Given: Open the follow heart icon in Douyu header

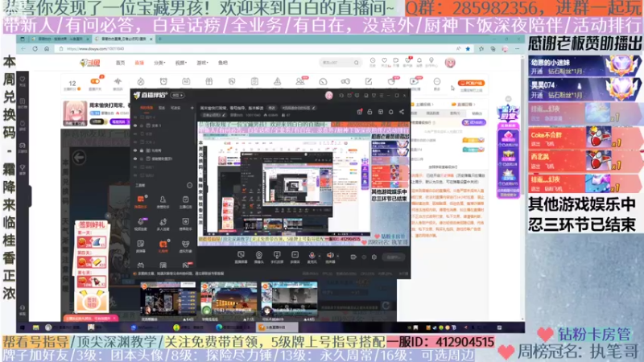Looking at the screenshot, I should pos(385,61).
